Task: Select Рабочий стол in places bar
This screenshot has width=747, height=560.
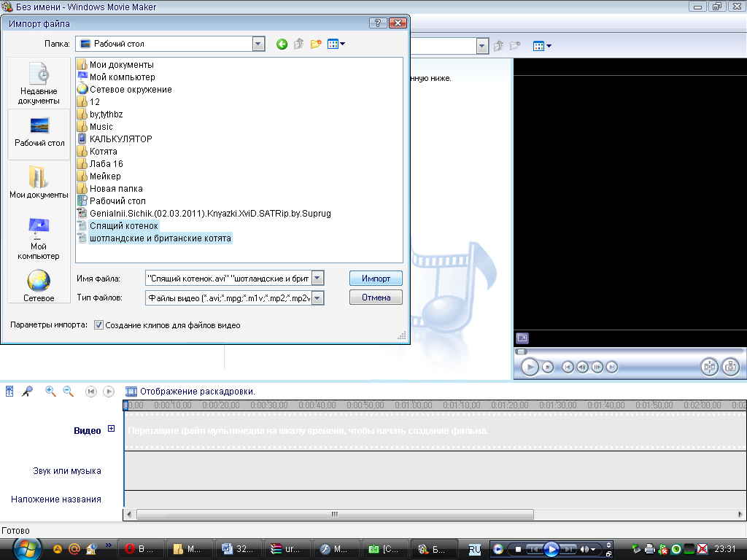Action: pos(39,133)
